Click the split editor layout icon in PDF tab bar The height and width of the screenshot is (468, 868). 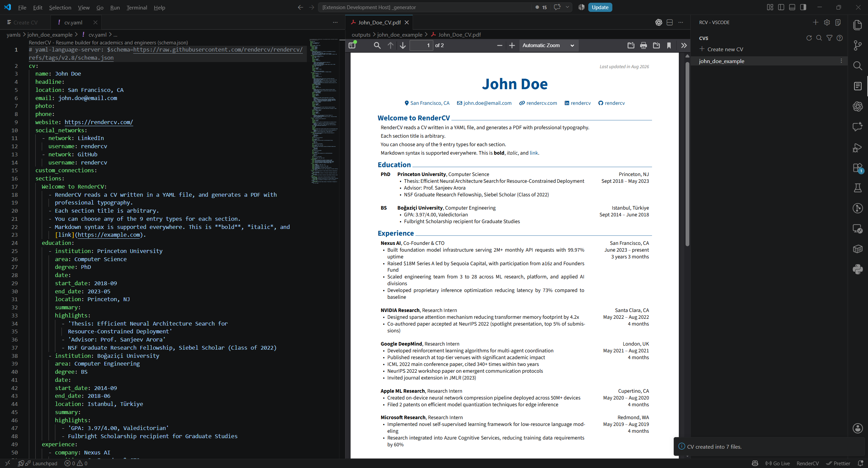click(670, 22)
